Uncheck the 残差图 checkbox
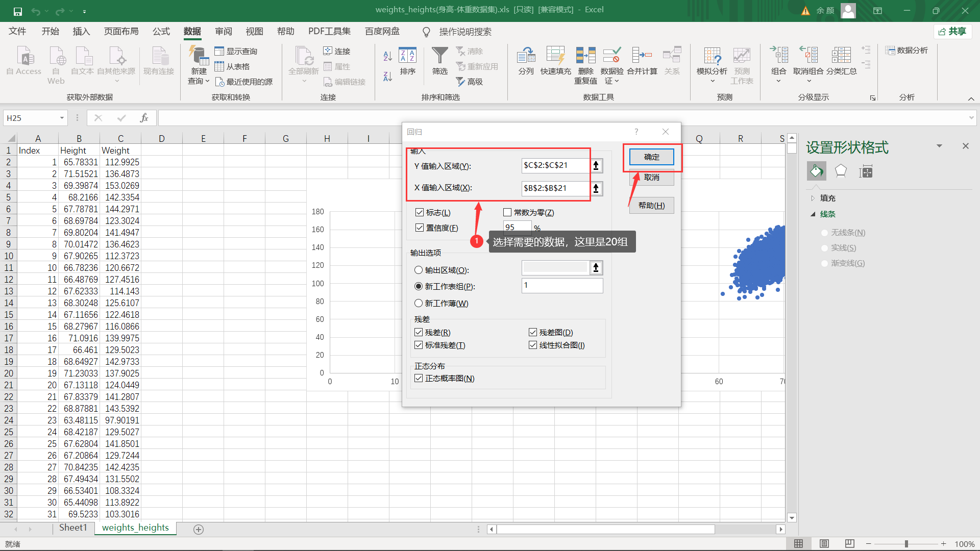 click(x=533, y=332)
